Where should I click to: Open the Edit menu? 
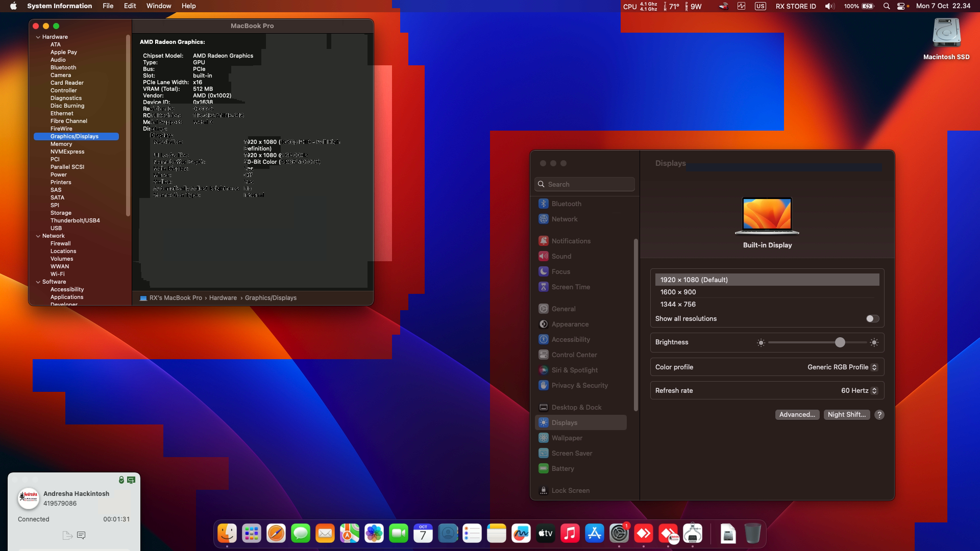coord(130,6)
